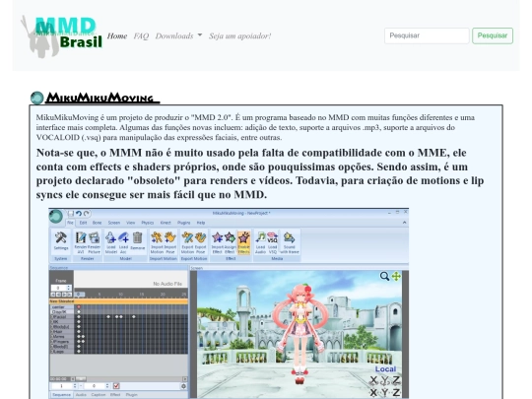
Task: Click the No Audio File waveform area text
Action: click(167, 284)
